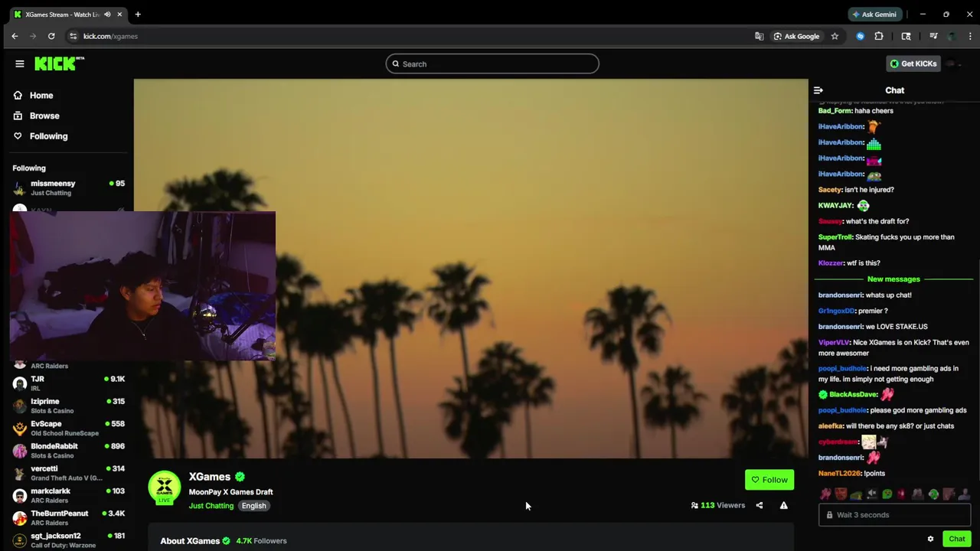
Task: Open tab search side panel icon
Action: (906, 36)
